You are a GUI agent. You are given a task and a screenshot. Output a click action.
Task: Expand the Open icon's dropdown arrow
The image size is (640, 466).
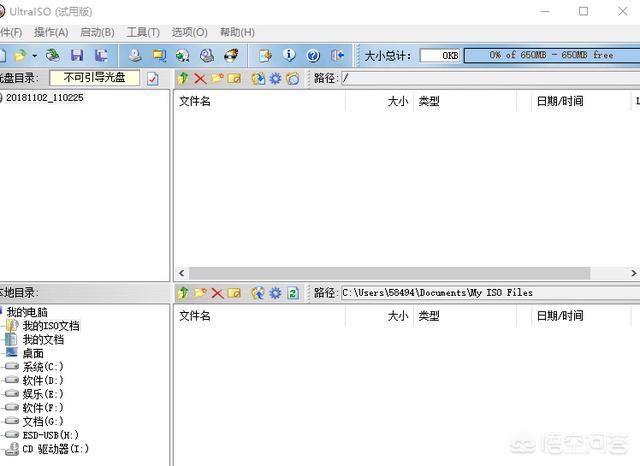(34, 55)
